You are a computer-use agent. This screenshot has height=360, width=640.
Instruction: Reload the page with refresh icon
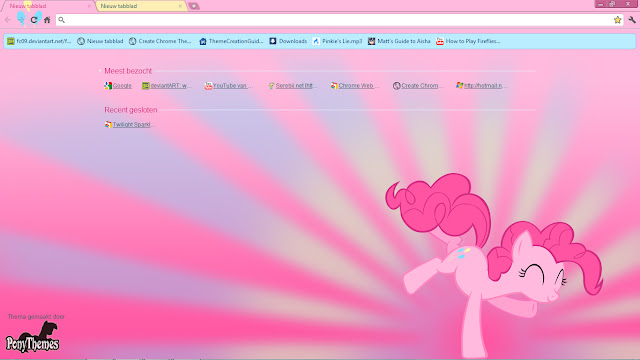[x=34, y=20]
